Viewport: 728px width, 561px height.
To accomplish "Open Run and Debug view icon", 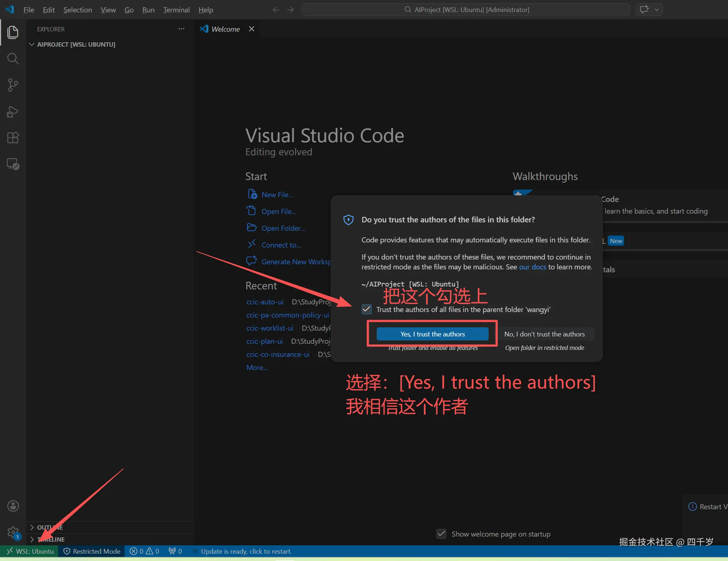I will point(13,112).
